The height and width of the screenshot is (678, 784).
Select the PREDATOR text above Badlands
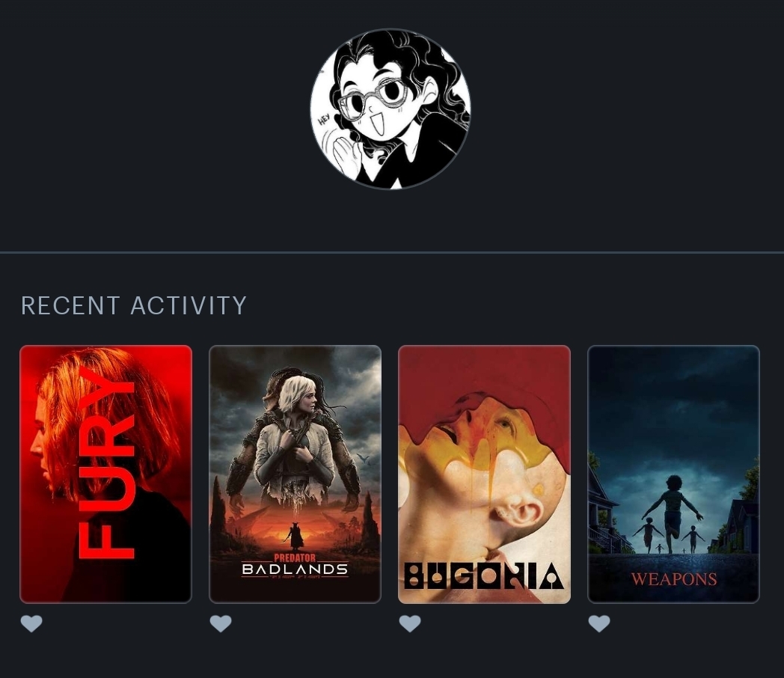coord(295,558)
